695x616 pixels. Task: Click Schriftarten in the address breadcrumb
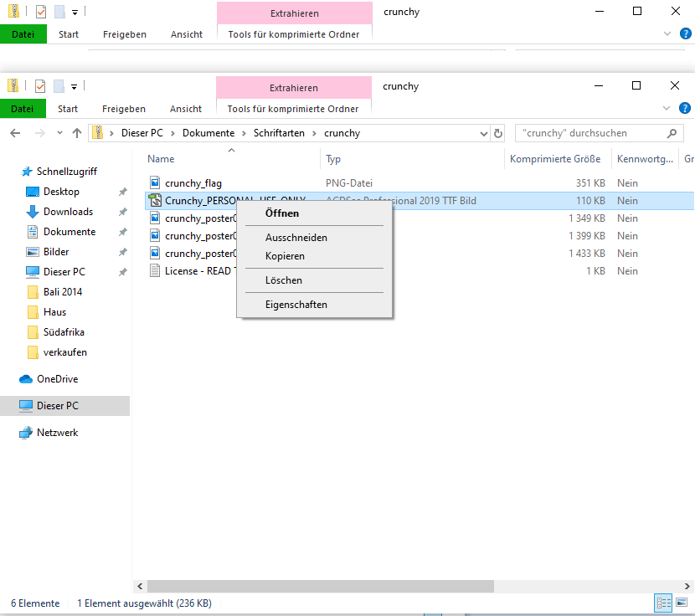[x=279, y=133]
